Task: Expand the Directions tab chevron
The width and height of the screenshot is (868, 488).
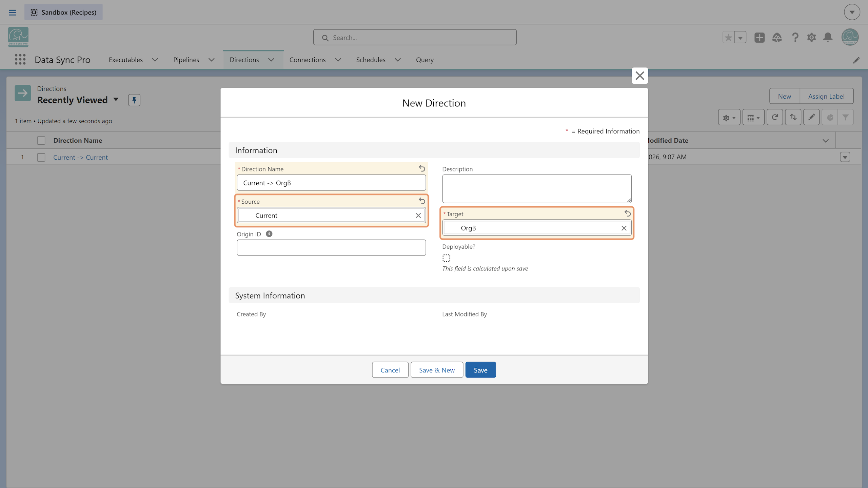Action: [x=271, y=60]
